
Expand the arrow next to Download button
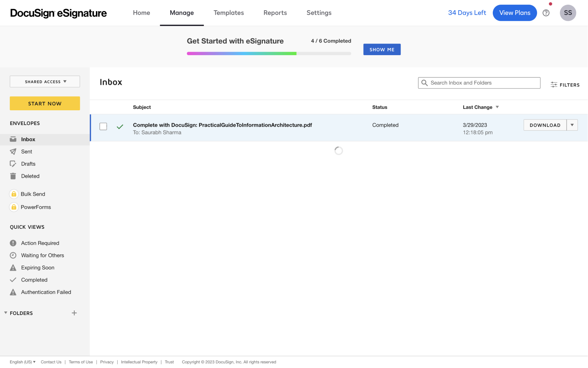coord(572,125)
